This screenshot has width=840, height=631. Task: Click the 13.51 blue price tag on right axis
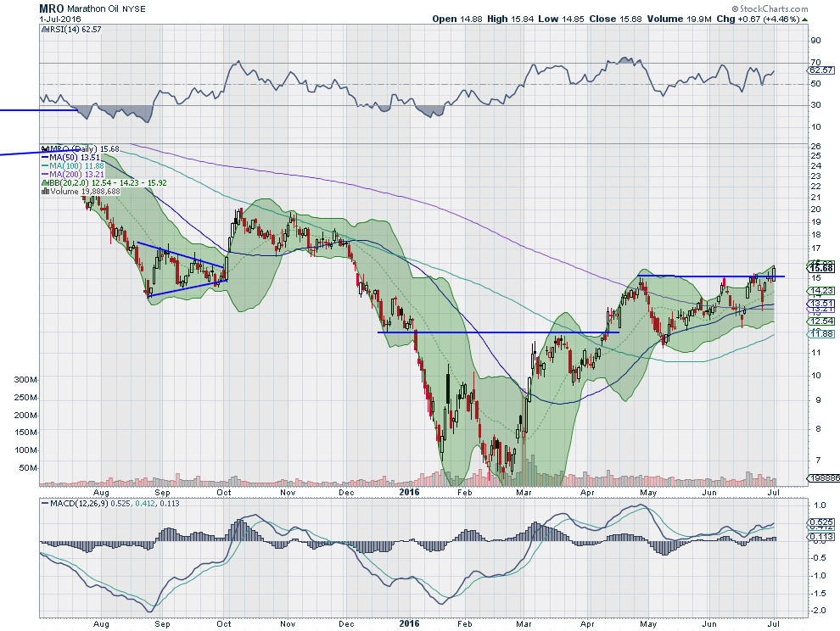pyautogui.click(x=822, y=303)
